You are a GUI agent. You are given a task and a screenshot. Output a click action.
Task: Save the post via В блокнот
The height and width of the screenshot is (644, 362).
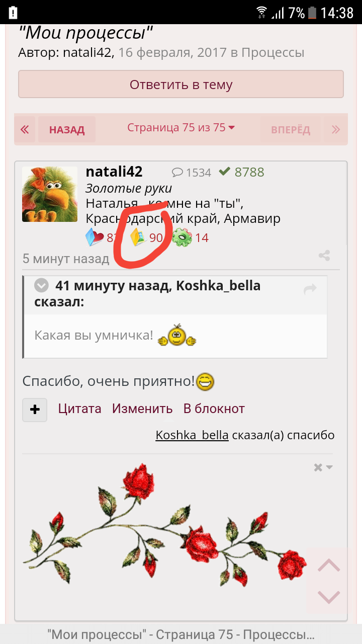coord(214,409)
